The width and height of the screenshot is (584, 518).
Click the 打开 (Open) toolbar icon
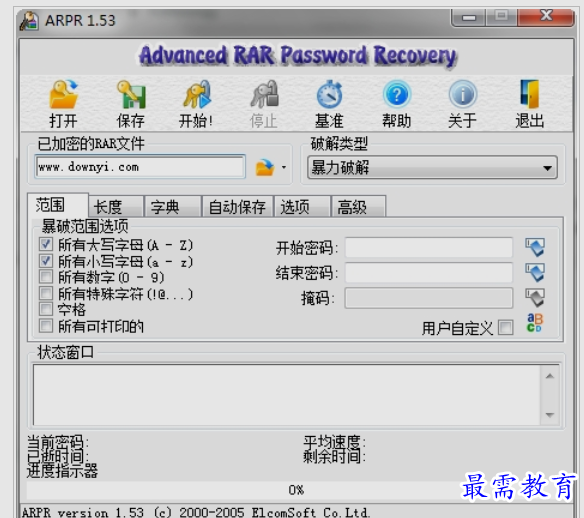tap(63, 95)
